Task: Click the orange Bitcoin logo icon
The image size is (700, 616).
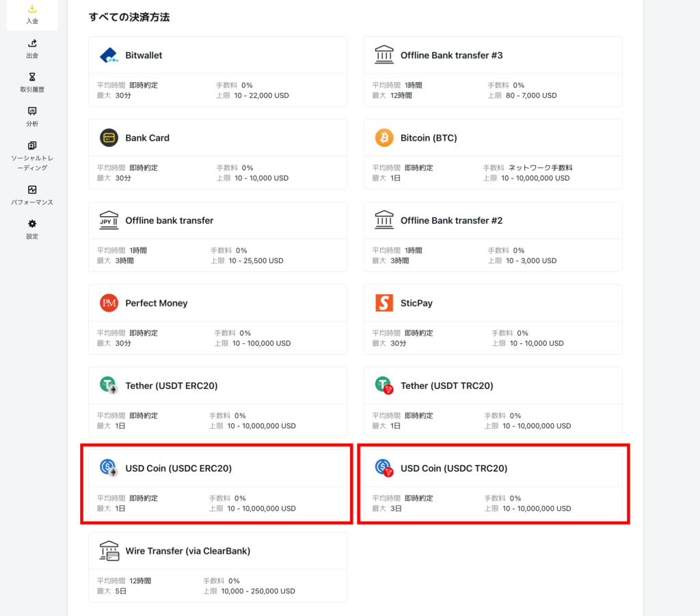Action: (384, 138)
